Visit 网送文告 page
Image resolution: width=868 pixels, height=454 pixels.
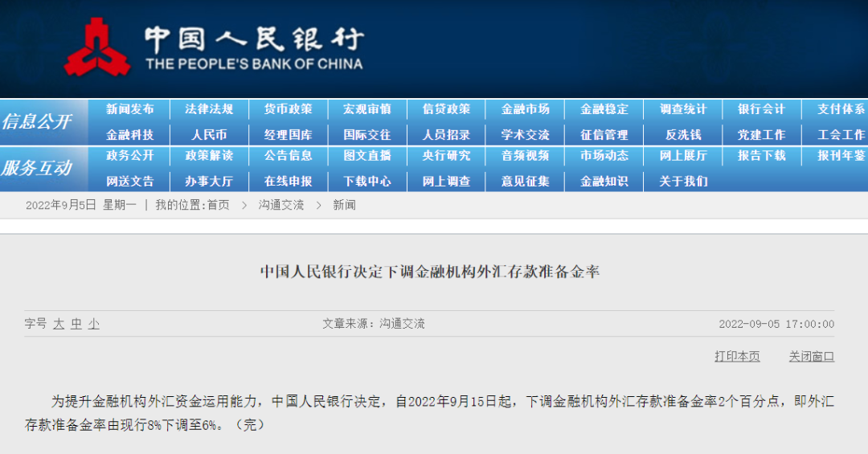[x=130, y=181]
